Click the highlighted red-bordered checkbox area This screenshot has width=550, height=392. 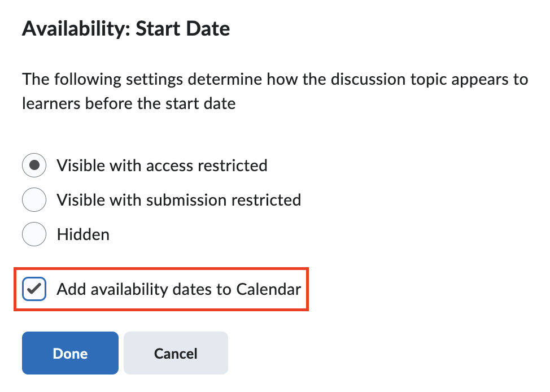coord(161,289)
